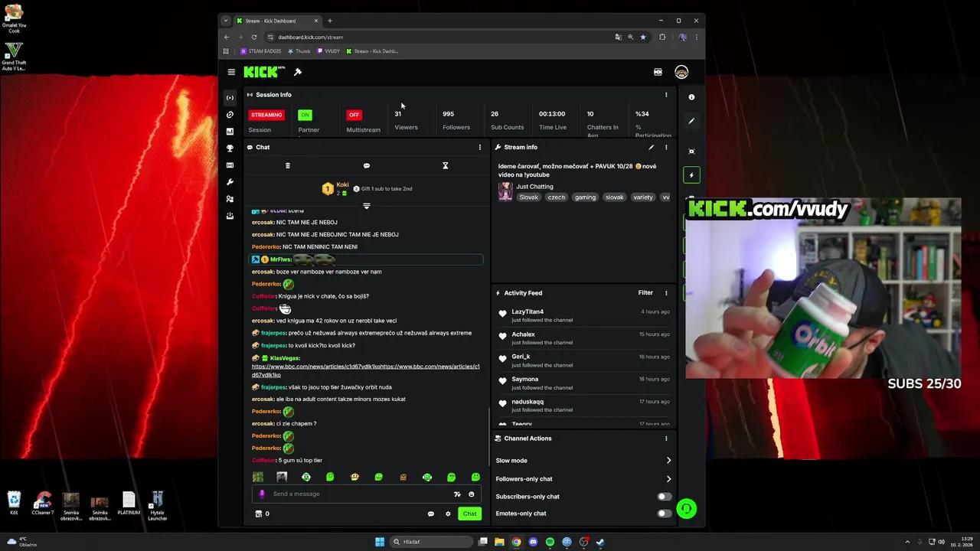Select the Stream - Kick Dashboard tab
The image size is (980, 551).
[277, 21]
